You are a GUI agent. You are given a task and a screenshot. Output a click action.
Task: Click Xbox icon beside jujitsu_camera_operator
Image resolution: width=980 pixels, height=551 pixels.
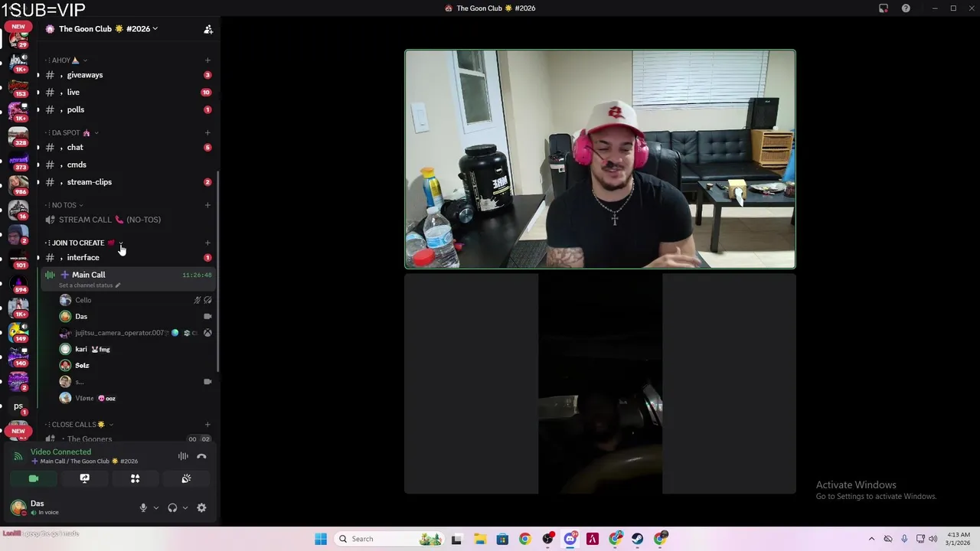coord(207,333)
